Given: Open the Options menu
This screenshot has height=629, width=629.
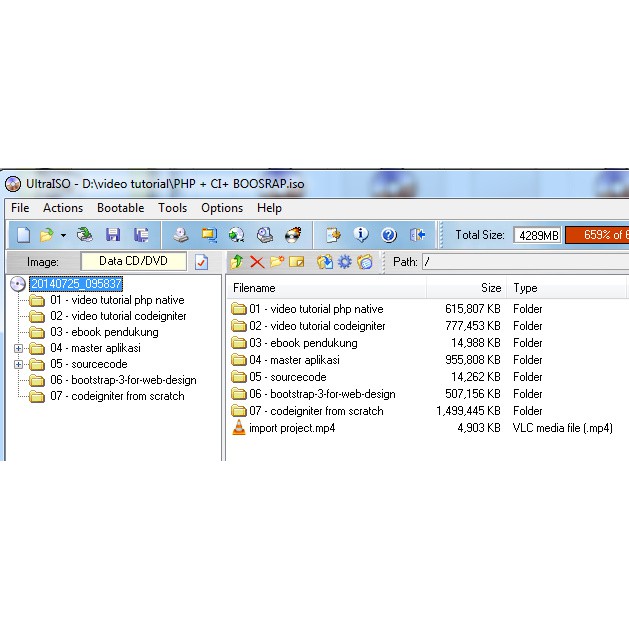Looking at the screenshot, I should [222, 208].
